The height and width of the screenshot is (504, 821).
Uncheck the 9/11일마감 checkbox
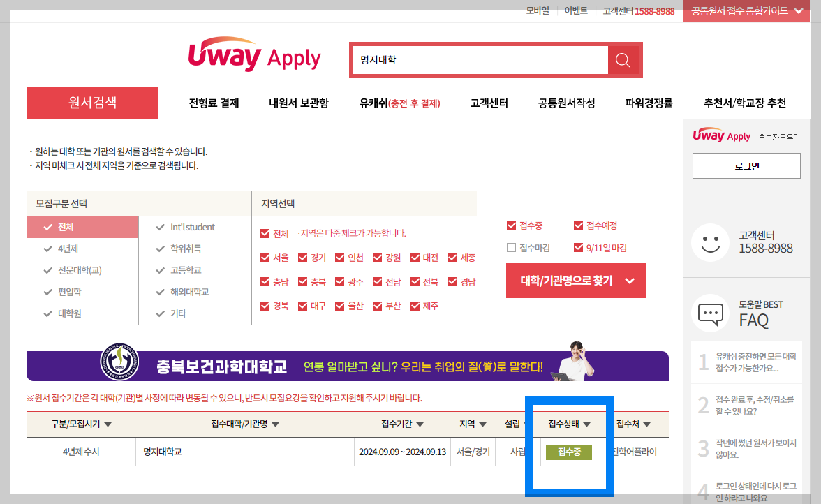point(579,248)
